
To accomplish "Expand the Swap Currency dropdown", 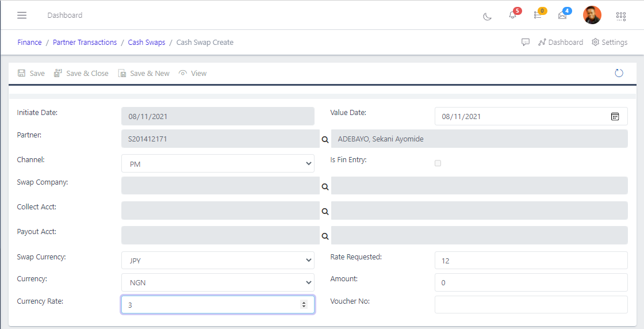I will [217, 261].
